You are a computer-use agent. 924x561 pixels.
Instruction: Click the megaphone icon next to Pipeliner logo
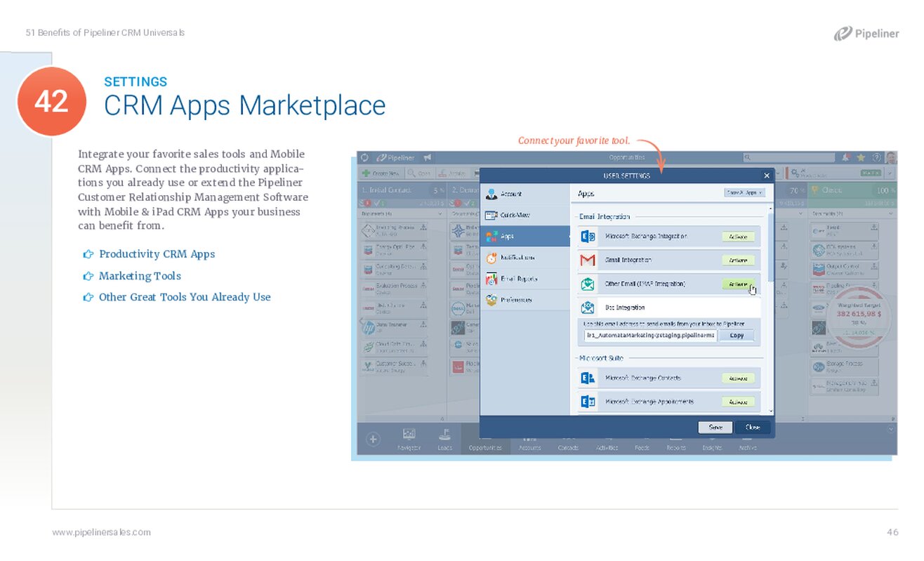coord(427,158)
